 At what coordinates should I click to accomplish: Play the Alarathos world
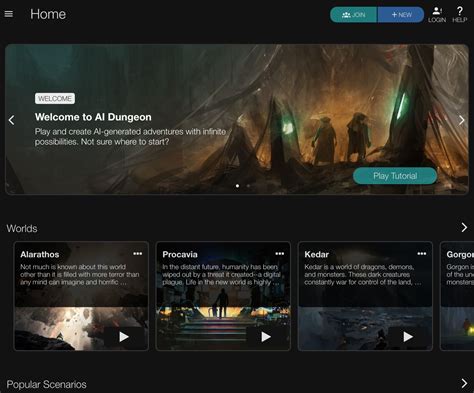point(124,337)
